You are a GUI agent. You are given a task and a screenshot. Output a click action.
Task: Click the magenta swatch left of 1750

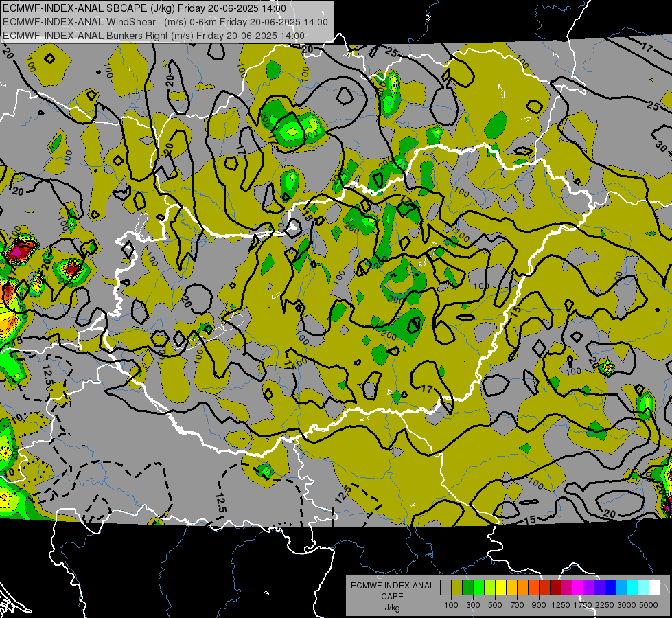click(x=578, y=588)
